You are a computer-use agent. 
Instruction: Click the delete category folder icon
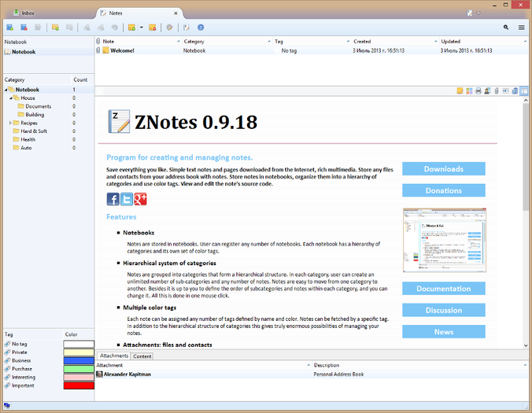pos(69,28)
